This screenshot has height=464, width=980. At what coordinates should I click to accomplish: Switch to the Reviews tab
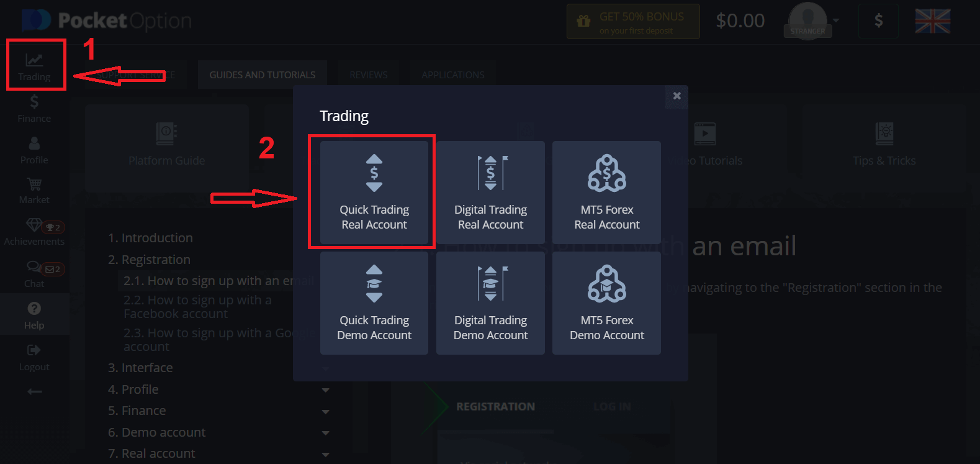(x=369, y=75)
